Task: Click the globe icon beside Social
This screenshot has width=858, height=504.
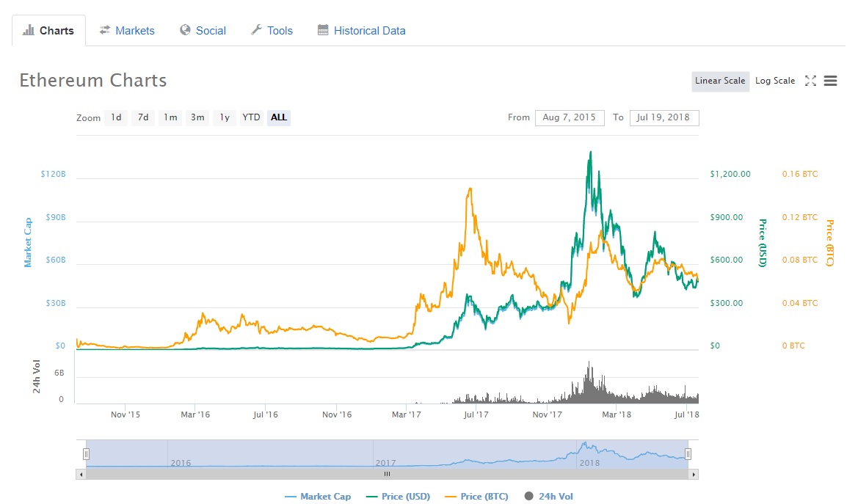Action: click(x=186, y=30)
